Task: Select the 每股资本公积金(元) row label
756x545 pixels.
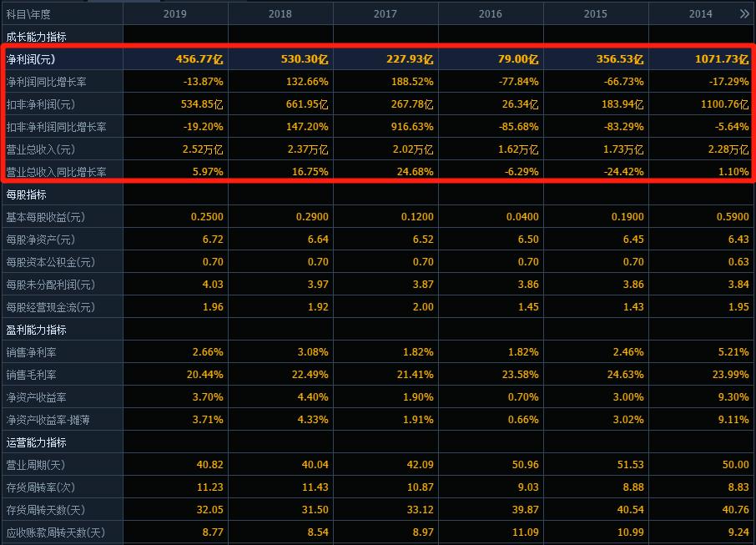Action: tap(51, 262)
